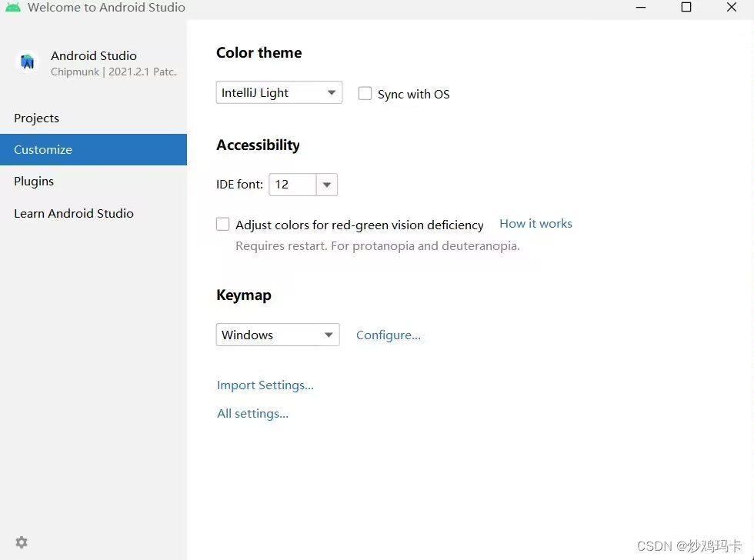Click the Accessibility heading
The height and width of the screenshot is (560, 754).
tap(258, 145)
